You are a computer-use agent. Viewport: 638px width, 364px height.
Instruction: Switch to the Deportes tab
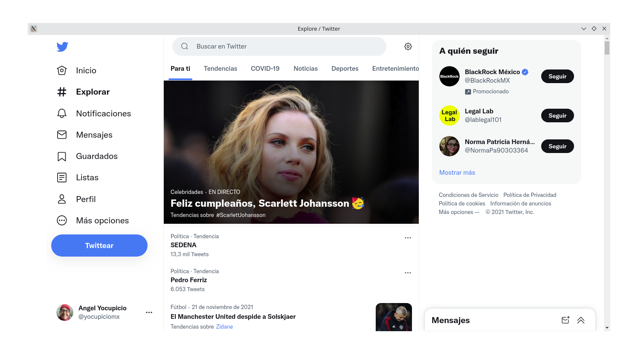point(345,69)
